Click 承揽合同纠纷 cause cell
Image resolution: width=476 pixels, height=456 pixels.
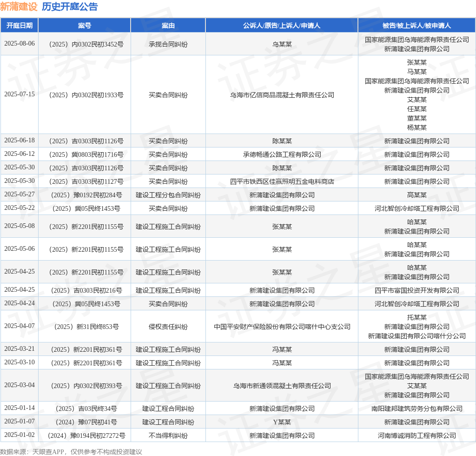click(x=168, y=44)
